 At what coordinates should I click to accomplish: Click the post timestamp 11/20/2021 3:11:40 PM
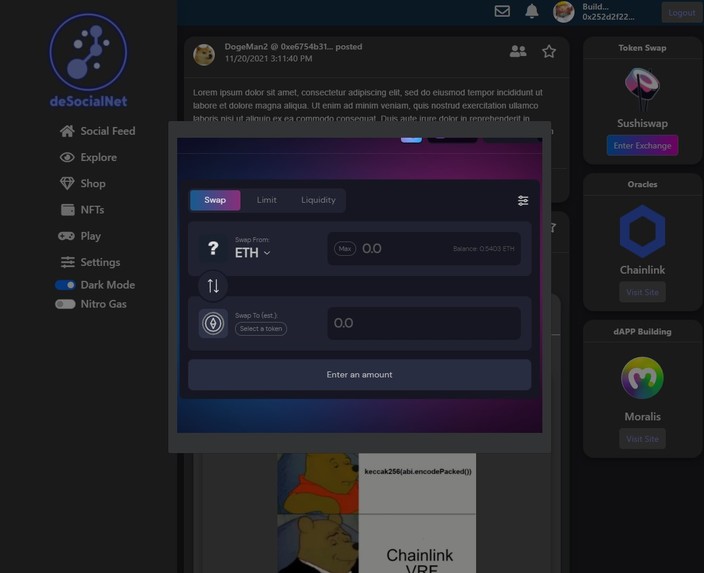point(268,59)
